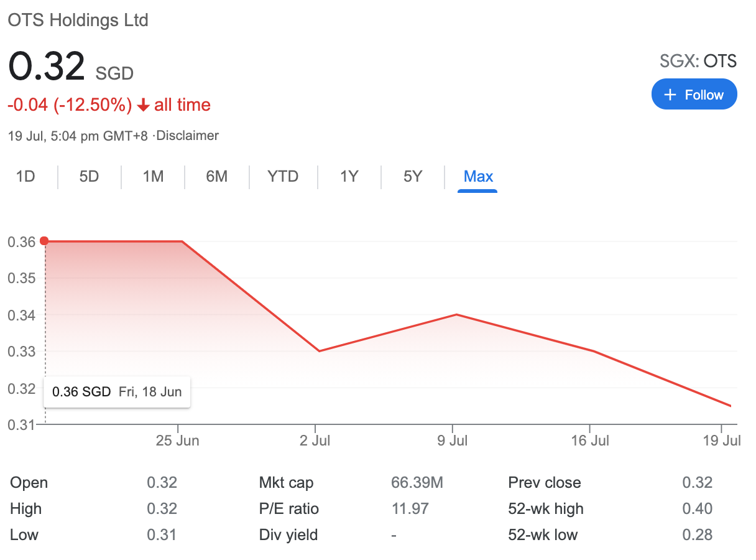Show year-to-date (YTD) chart
756x560 pixels.
[x=283, y=177]
